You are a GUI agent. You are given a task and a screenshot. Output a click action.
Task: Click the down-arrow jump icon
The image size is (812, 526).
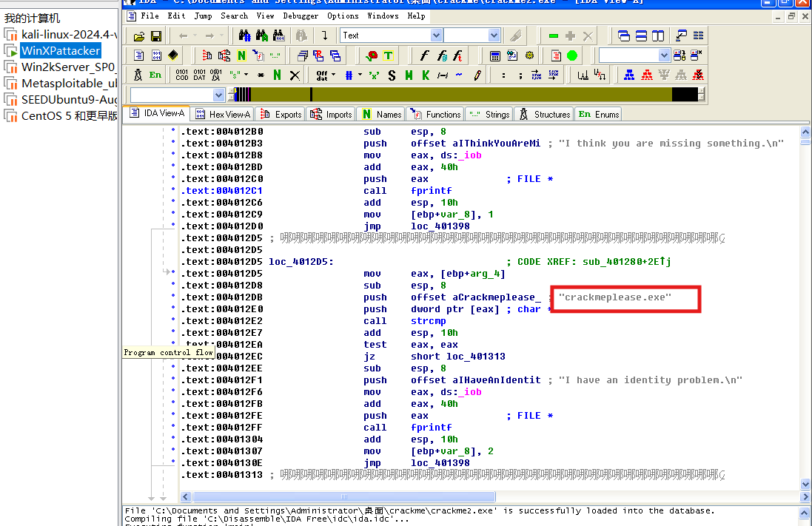pos(324,36)
